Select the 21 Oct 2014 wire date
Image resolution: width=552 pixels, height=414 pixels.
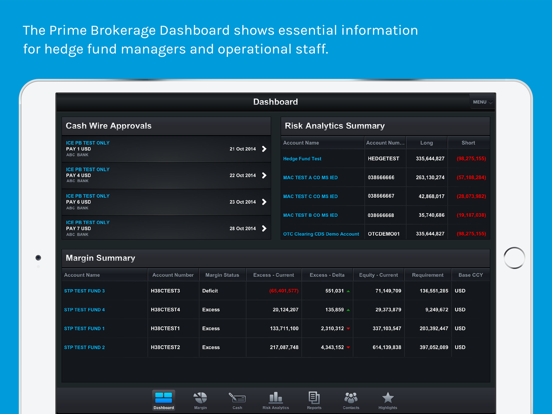click(x=243, y=149)
